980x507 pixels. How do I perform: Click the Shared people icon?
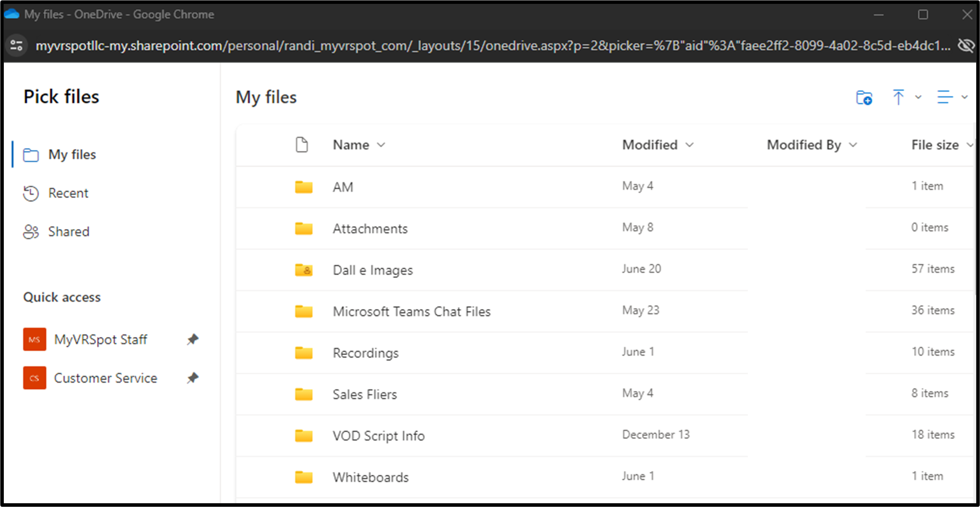point(31,232)
